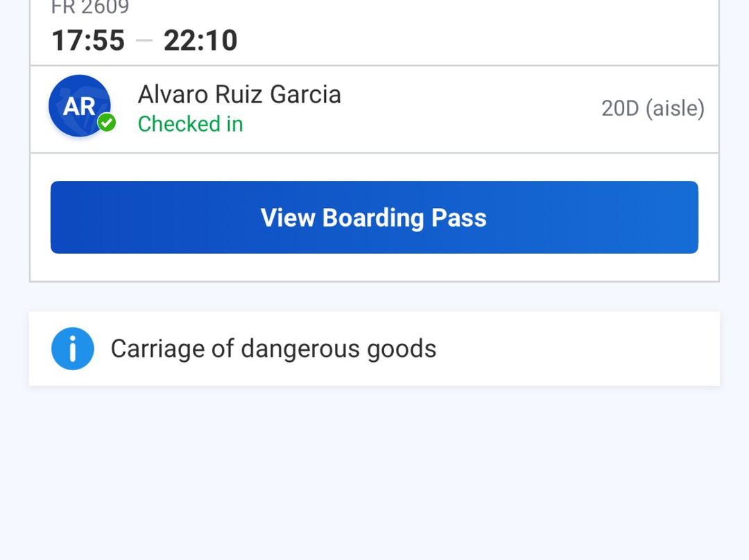The image size is (749, 560).
Task: Open View Boarding Pass
Action: (x=374, y=218)
